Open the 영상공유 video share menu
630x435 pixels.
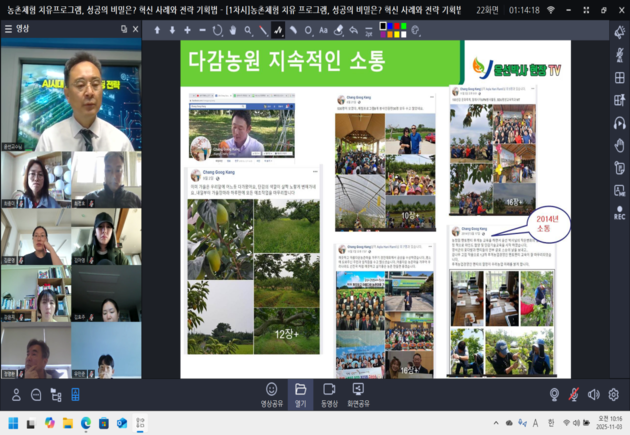coord(271,393)
